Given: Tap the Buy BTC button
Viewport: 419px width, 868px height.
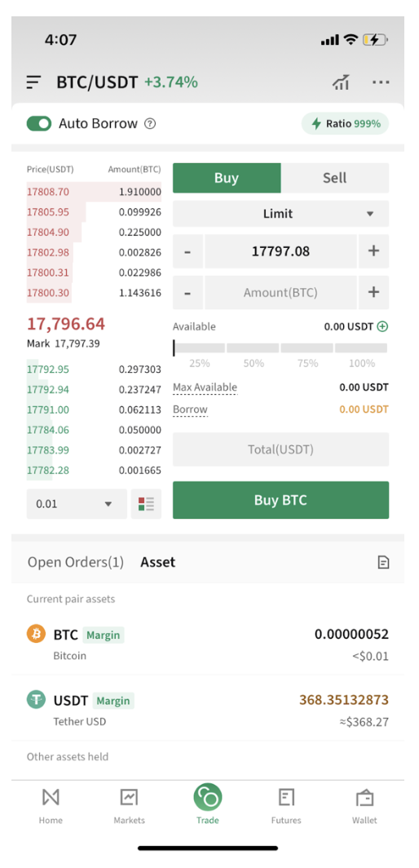Looking at the screenshot, I should 280,500.
